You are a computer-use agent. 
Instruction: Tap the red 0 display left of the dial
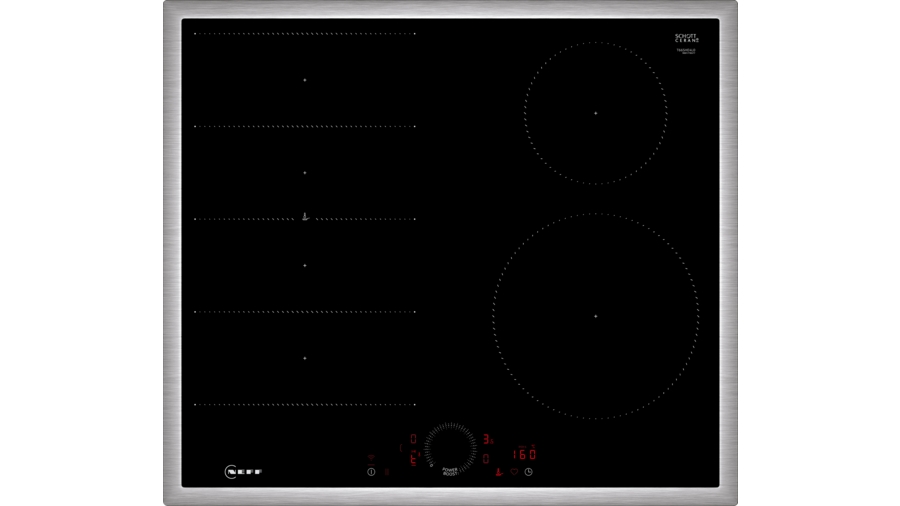tap(414, 439)
